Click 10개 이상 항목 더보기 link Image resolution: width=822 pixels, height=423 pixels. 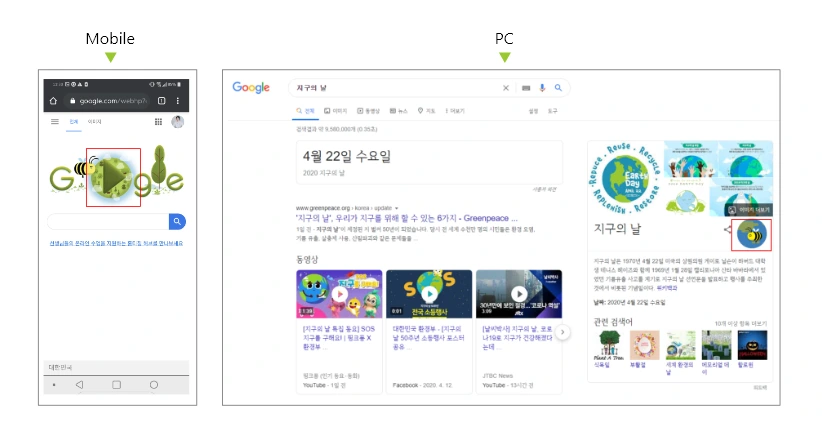click(x=740, y=323)
